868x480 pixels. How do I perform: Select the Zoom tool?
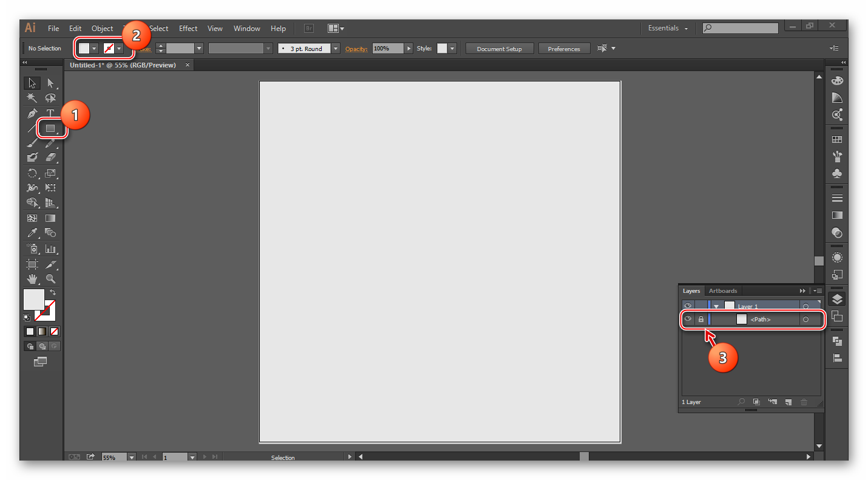[50, 279]
